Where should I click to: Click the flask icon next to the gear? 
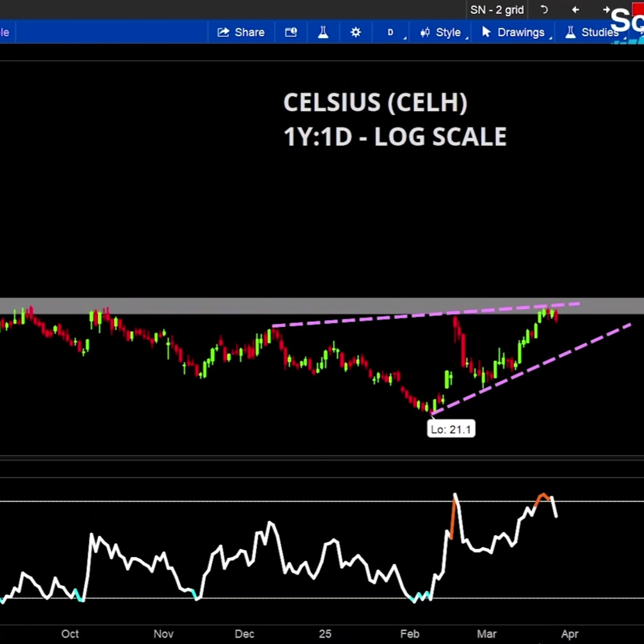[x=323, y=32]
